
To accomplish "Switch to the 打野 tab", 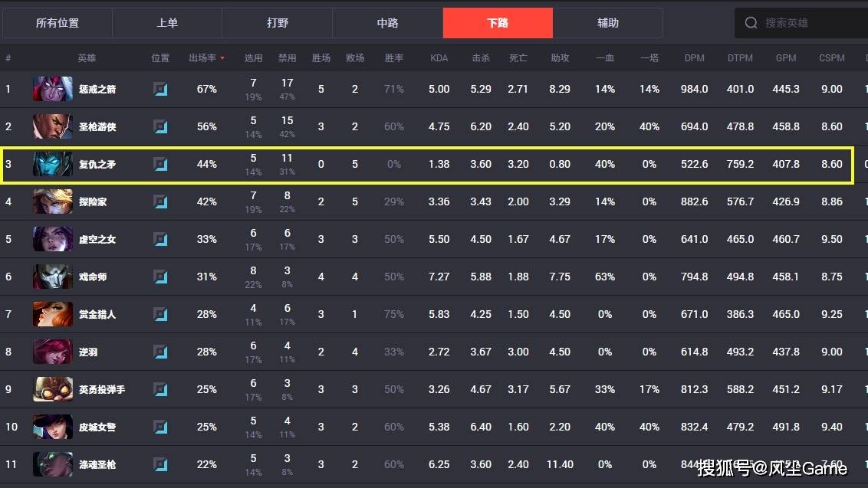I will 278,23.
